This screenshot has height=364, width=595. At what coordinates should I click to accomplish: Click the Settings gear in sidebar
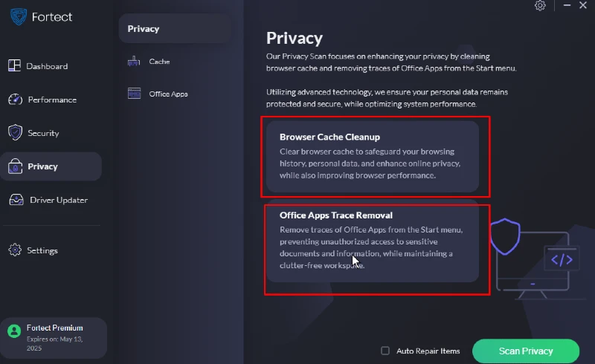(15, 250)
